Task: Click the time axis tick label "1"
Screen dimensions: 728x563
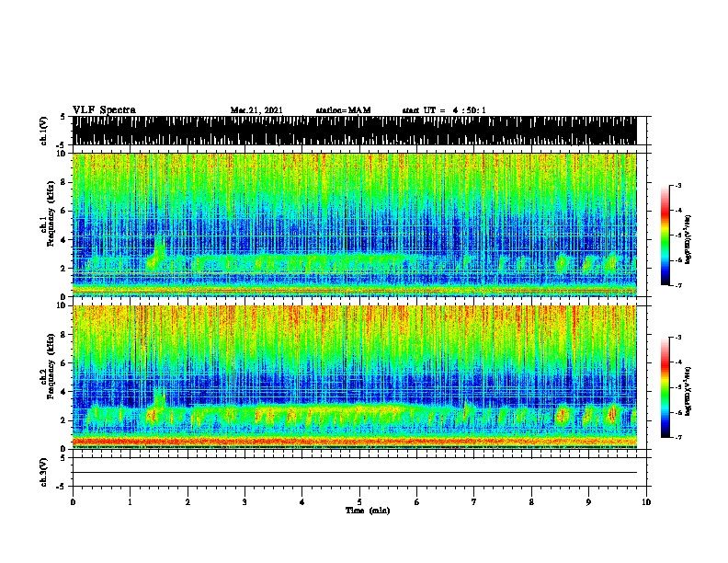Action: point(130,502)
